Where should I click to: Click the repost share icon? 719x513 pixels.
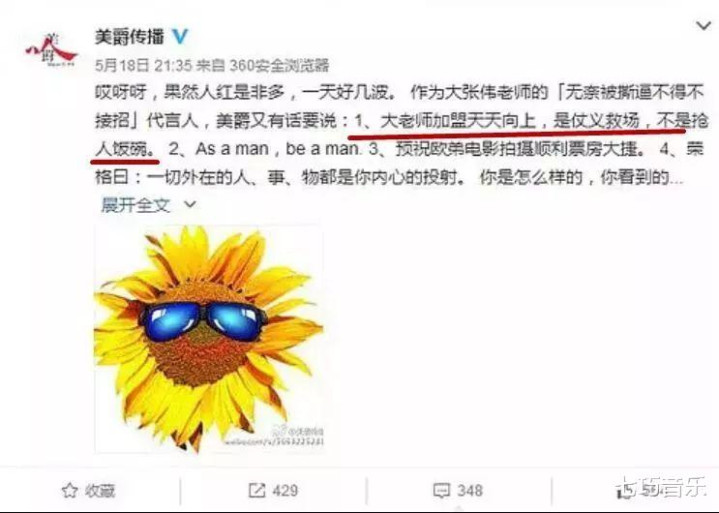pyautogui.click(x=257, y=491)
